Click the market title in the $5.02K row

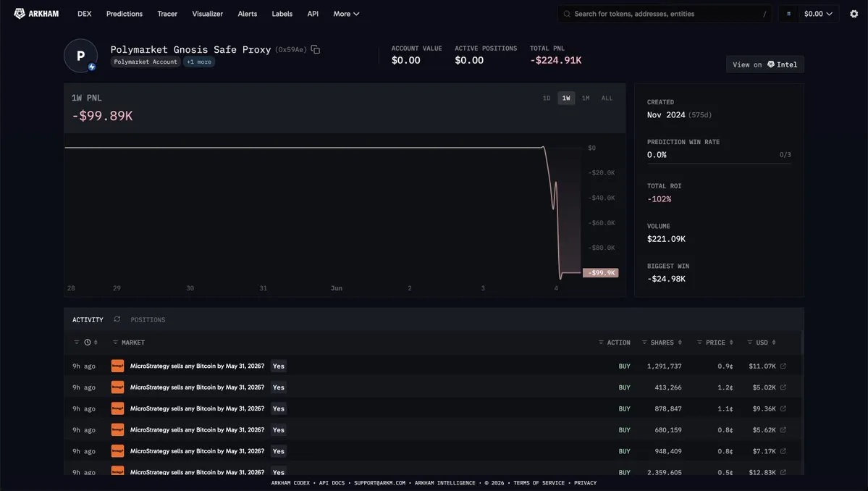(x=197, y=387)
